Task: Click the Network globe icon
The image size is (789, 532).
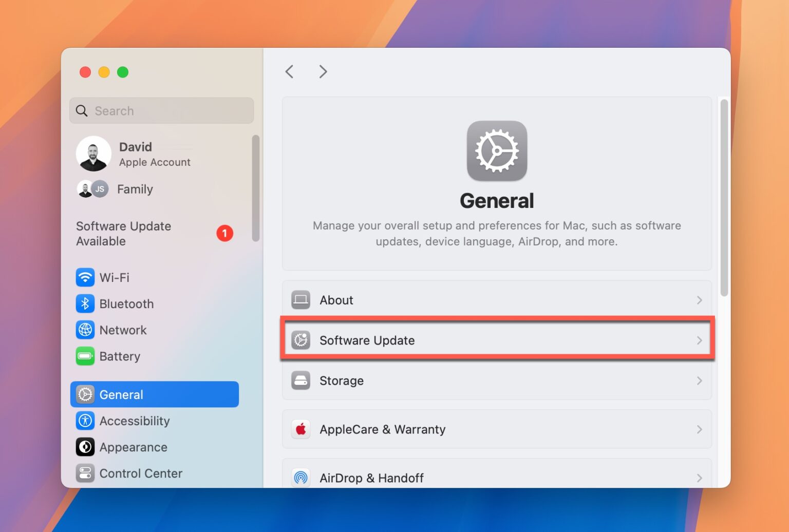Action: [85, 330]
